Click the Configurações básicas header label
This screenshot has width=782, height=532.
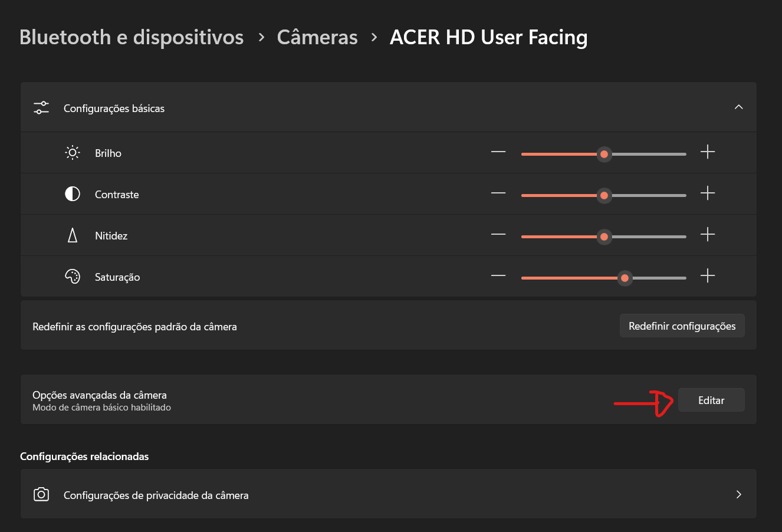pos(114,109)
